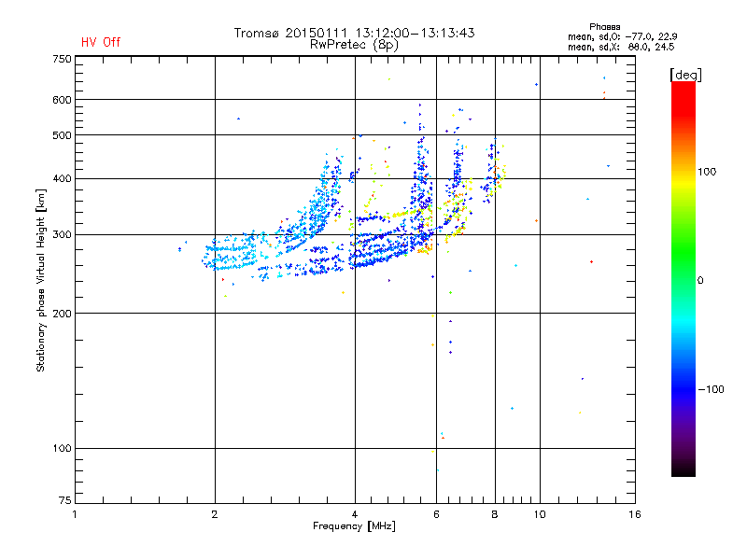The image size is (747, 560).
Task: Click the 'Phases' header text
Action: [604, 27]
